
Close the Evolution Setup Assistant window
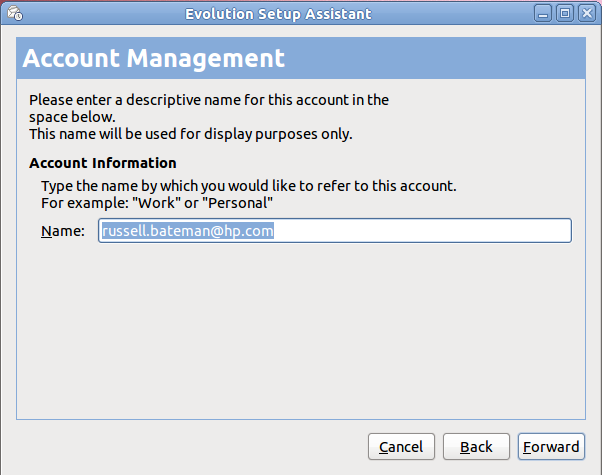click(x=587, y=13)
